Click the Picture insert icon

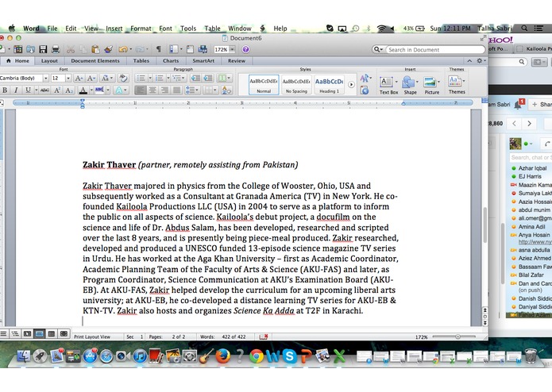pos(431,86)
